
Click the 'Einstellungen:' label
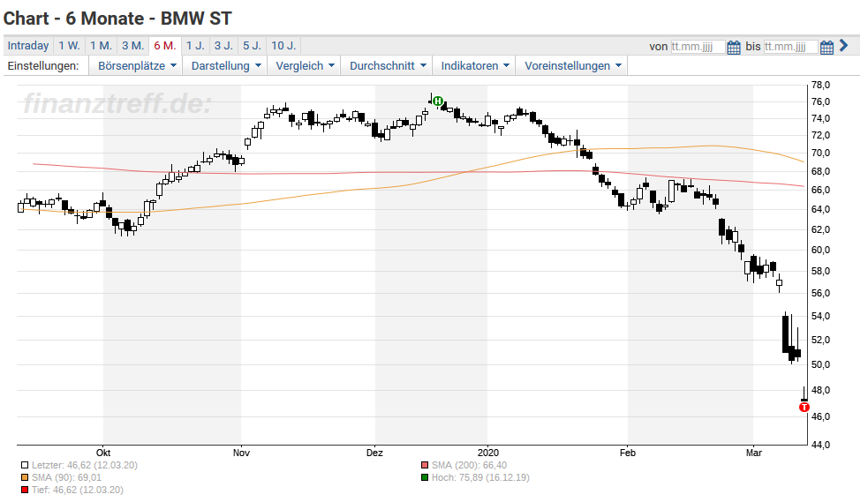43,66
